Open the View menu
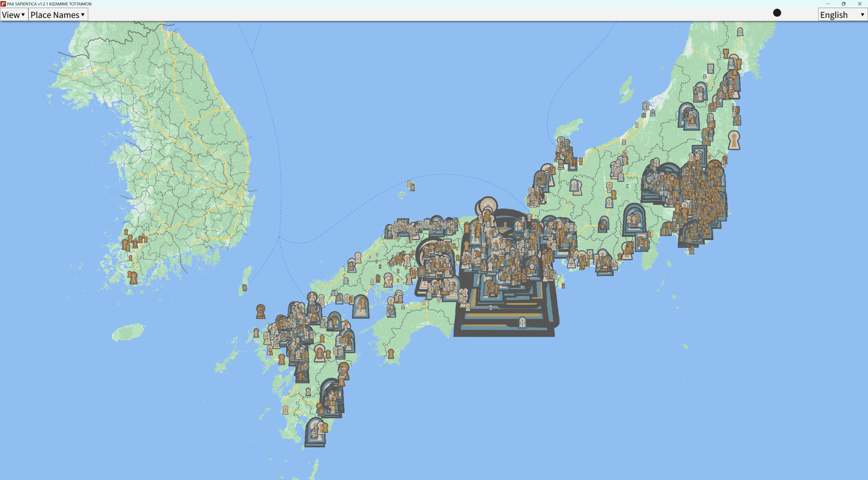The height and width of the screenshot is (480, 868). [x=14, y=15]
